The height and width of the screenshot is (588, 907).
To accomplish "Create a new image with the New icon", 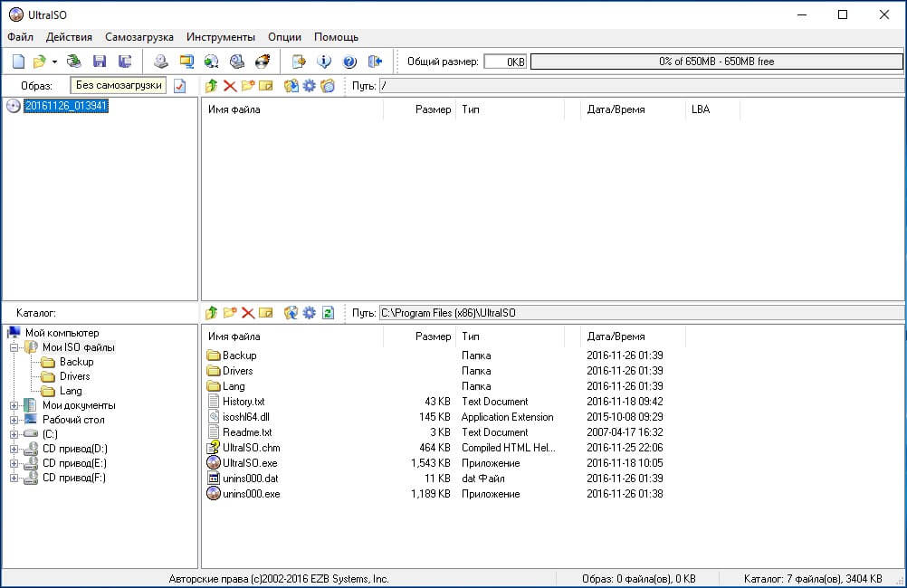I will pyautogui.click(x=18, y=62).
